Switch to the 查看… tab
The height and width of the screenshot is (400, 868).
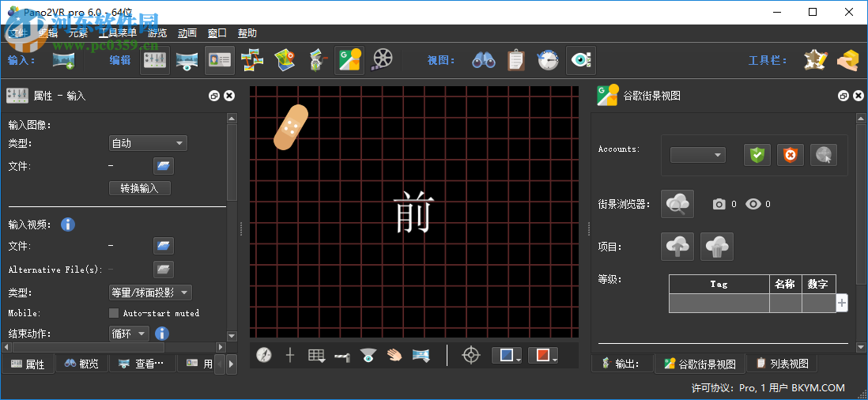(142, 364)
